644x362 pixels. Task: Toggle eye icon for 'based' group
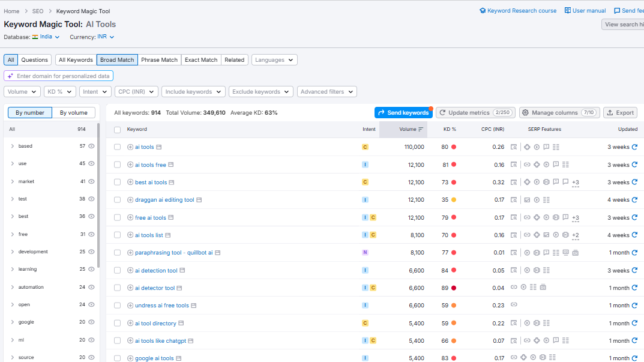pos(92,146)
